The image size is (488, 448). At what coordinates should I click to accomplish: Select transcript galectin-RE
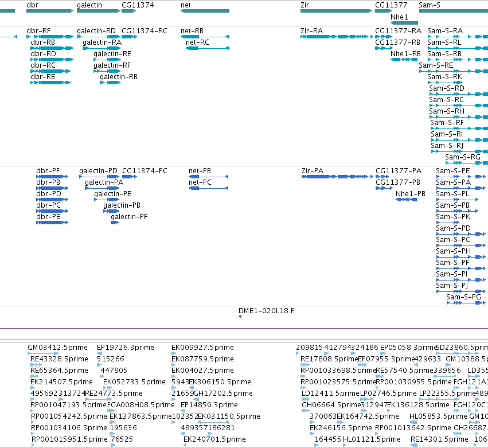tap(107, 60)
